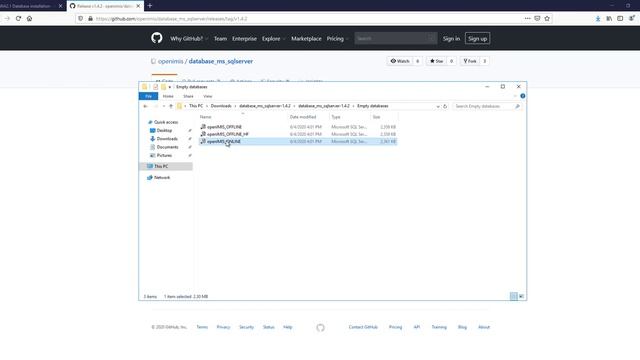Switch to details view in Explorer status bar
This screenshot has height=360, width=640.
513,296
